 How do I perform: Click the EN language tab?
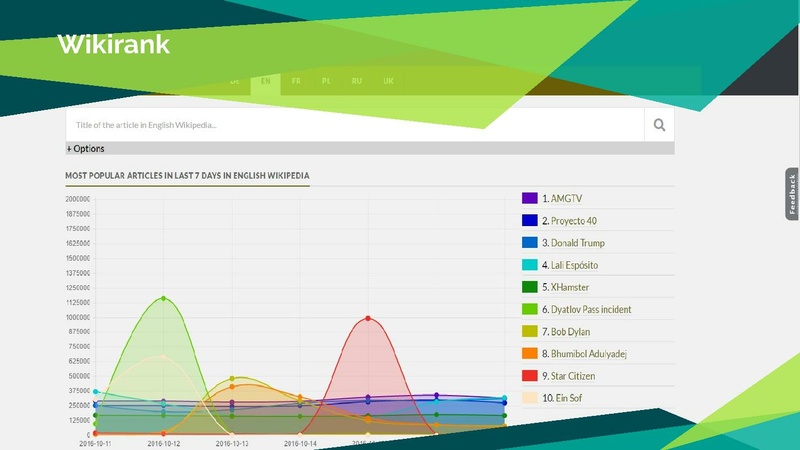click(266, 81)
